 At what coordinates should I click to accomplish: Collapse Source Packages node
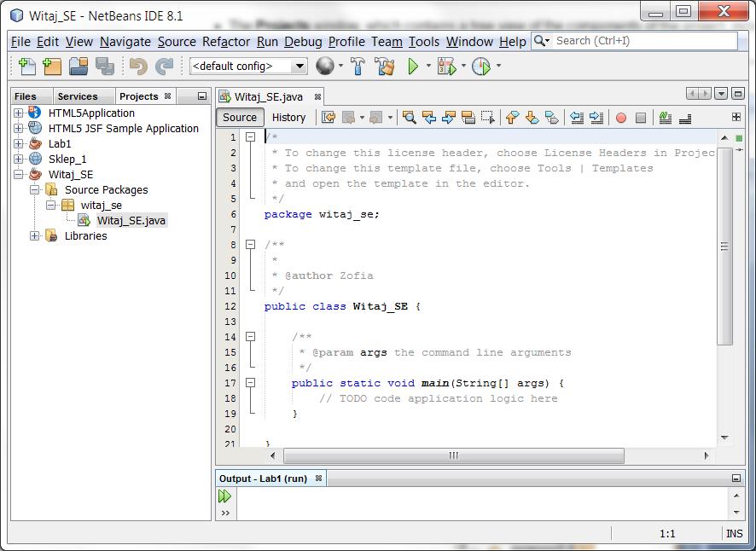34,190
